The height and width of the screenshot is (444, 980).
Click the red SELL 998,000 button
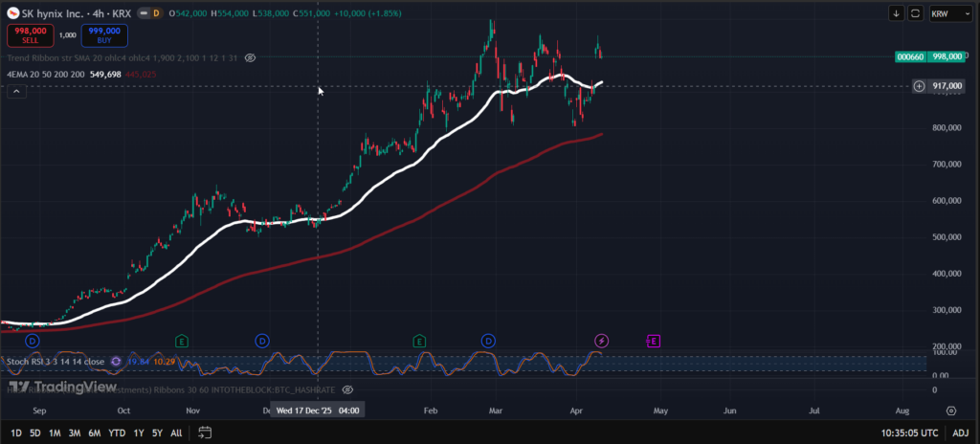point(25,34)
